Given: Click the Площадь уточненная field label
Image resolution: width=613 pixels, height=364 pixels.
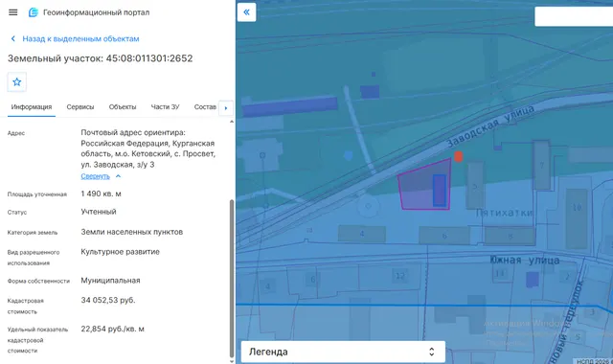Looking at the screenshot, I should click(37, 193).
